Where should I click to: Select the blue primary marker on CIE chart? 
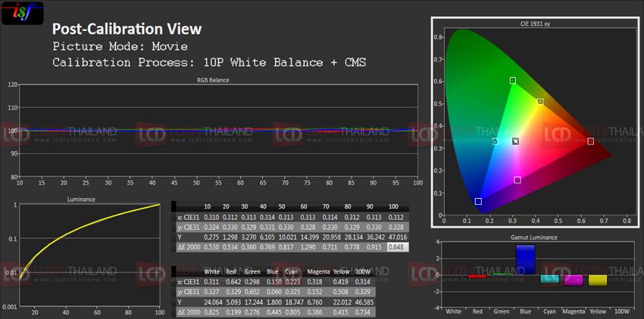tap(478, 201)
